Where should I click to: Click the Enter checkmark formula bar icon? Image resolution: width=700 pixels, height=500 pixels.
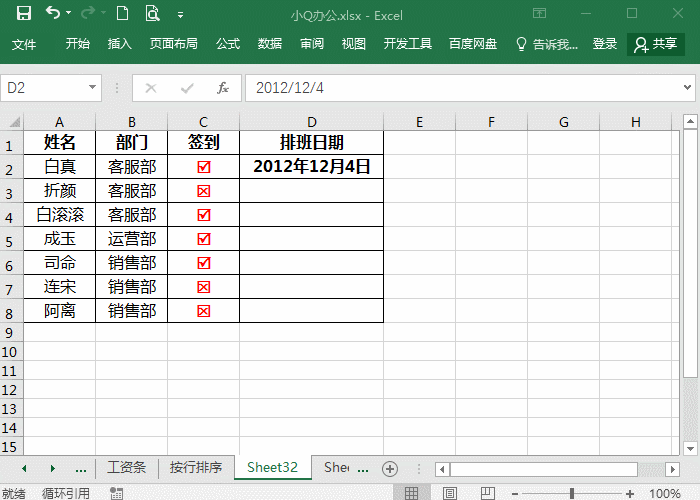tap(187, 88)
